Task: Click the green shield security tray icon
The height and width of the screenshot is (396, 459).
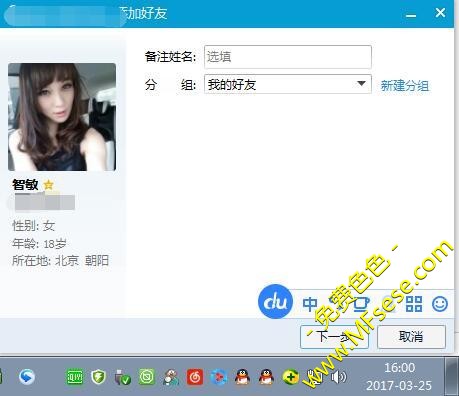Action: pyautogui.click(x=98, y=377)
